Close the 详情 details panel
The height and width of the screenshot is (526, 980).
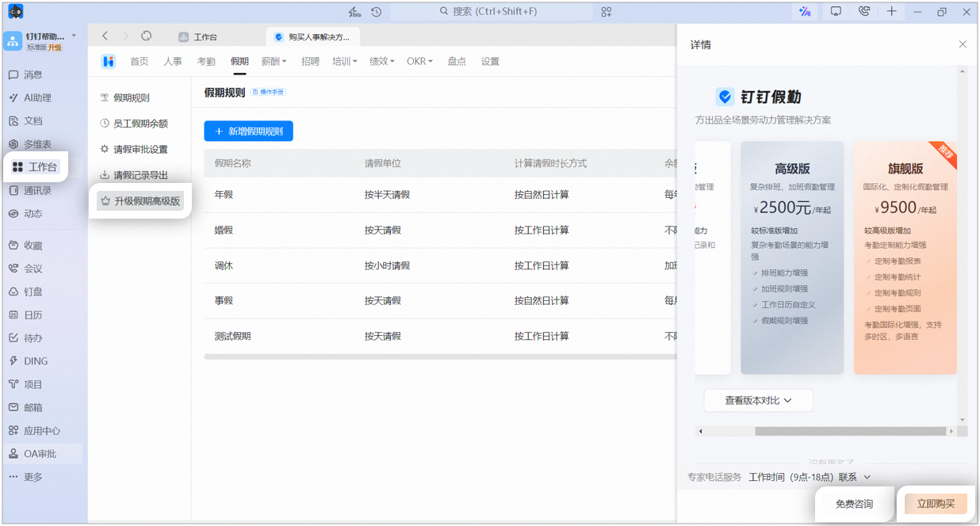[963, 44]
